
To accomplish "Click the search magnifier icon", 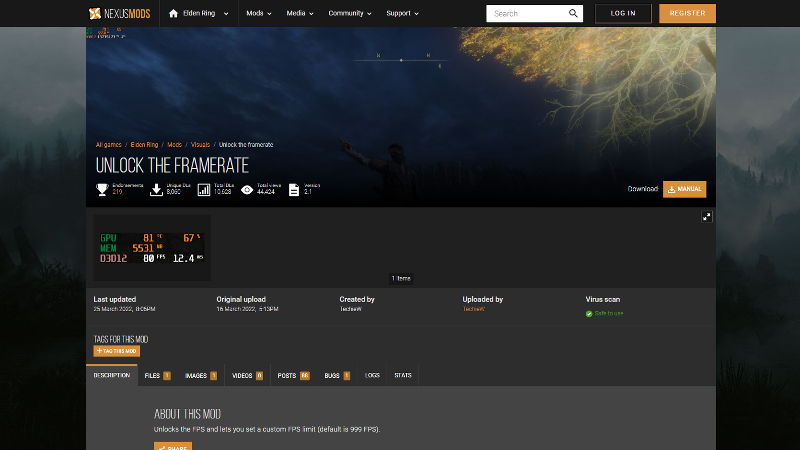I will pyautogui.click(x=573, y=13).
